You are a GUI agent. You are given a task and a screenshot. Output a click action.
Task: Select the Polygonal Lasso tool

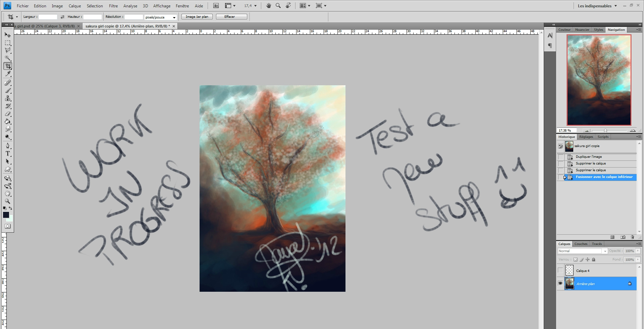tap(8, 51)
